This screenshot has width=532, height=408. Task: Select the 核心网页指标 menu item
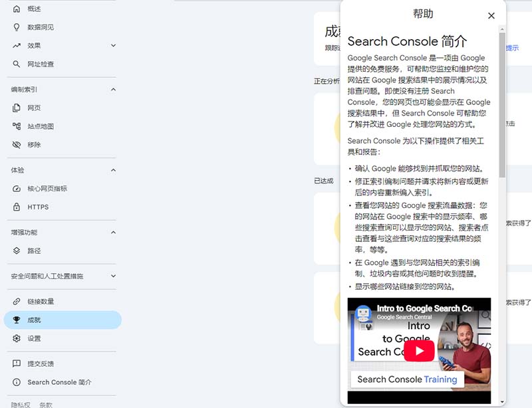(63, 189)
